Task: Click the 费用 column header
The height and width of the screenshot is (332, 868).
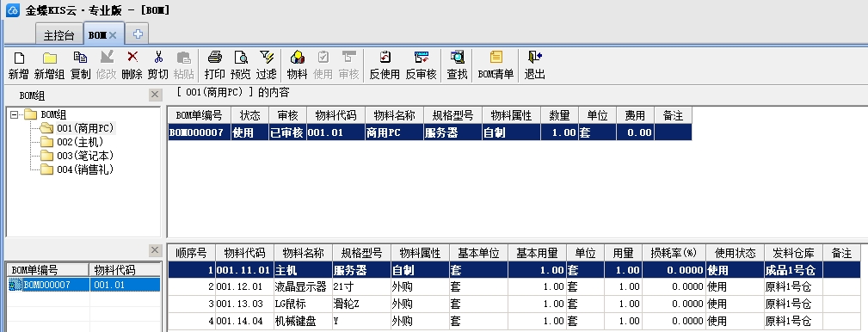Action: [635, 115]
